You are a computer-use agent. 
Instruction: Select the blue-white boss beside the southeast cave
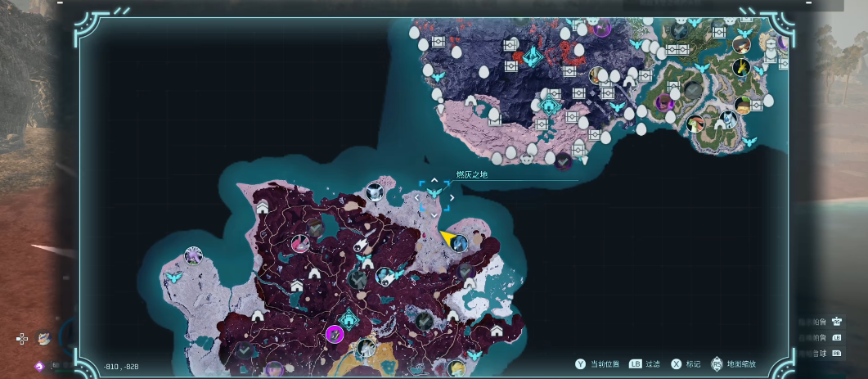[x=729, y=120]
